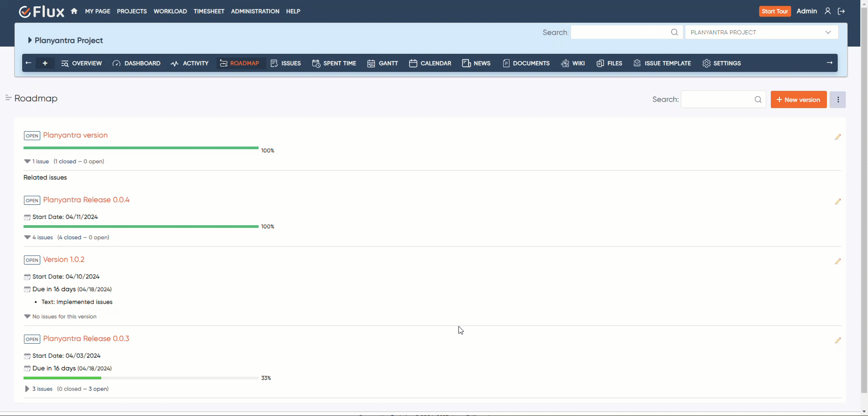The height and width of the screenshot is (416, 868).
Task: Click the home icon in top navigation
Action: coord(74,11)
